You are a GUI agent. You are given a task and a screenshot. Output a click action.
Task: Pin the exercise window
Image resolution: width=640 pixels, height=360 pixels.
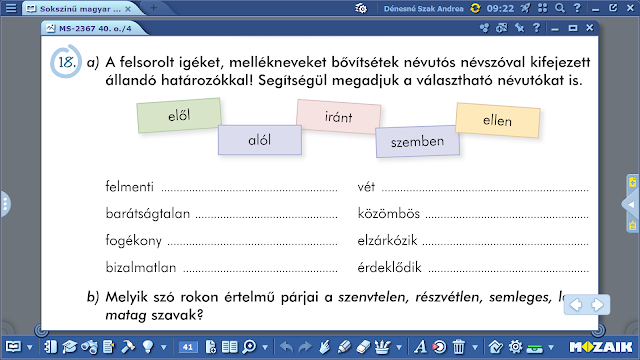click(520, 28)
